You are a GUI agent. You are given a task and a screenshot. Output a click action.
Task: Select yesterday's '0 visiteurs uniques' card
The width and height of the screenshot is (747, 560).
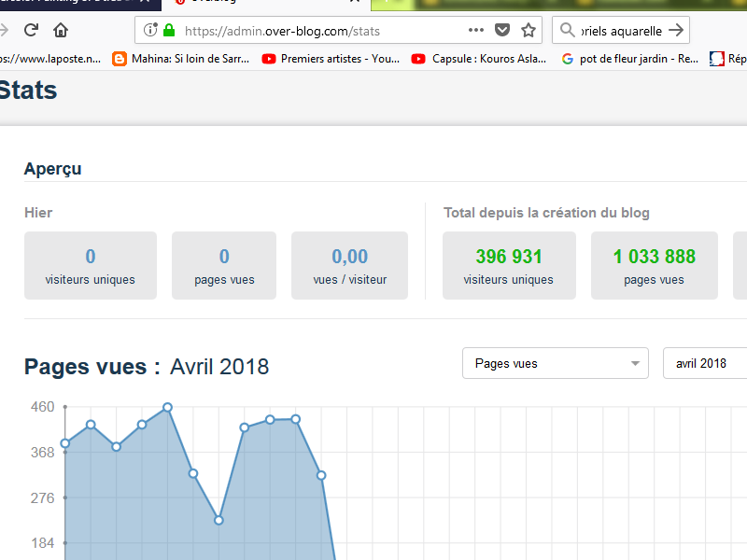click(91, 265)
